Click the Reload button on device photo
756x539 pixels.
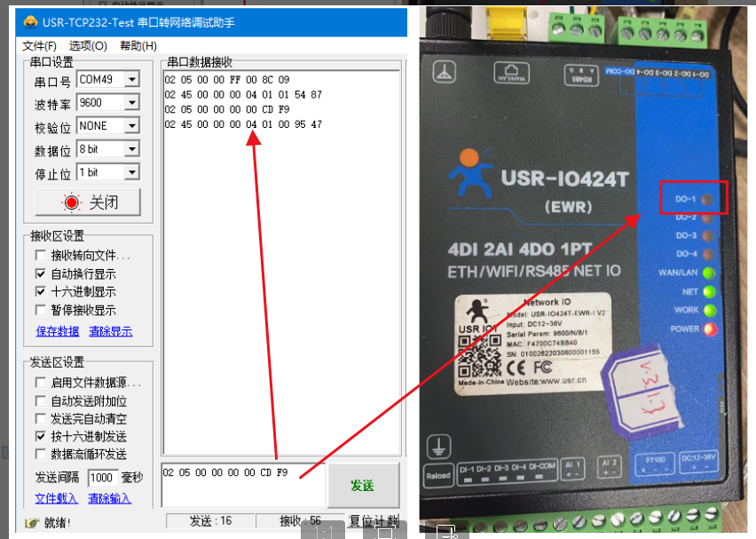437,476
